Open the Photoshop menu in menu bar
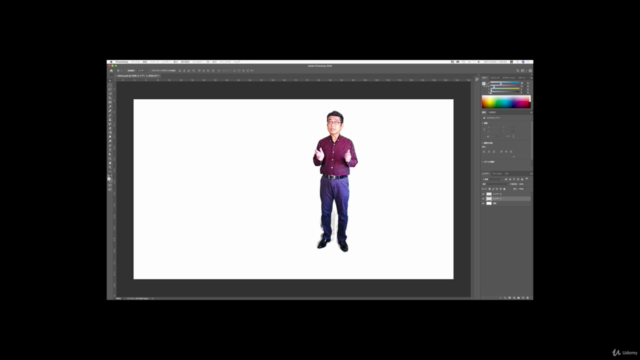 [122, 62]
